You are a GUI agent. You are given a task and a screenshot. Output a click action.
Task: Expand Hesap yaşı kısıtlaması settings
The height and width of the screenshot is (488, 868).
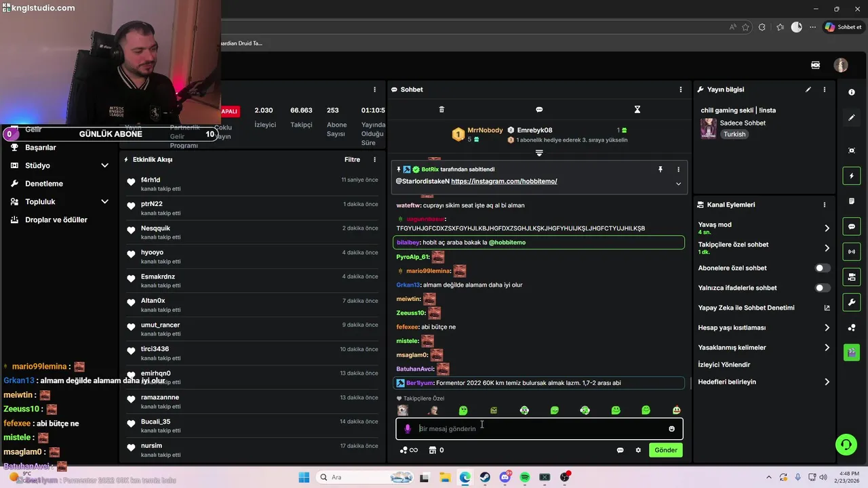[x=827, y=328]
